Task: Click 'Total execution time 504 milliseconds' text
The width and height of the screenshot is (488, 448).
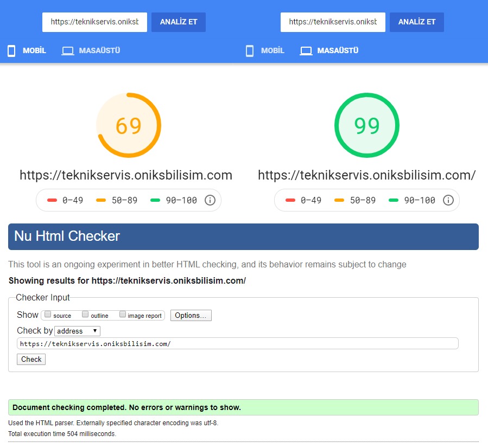Action: pyautogui.click(x=62, y=434)
